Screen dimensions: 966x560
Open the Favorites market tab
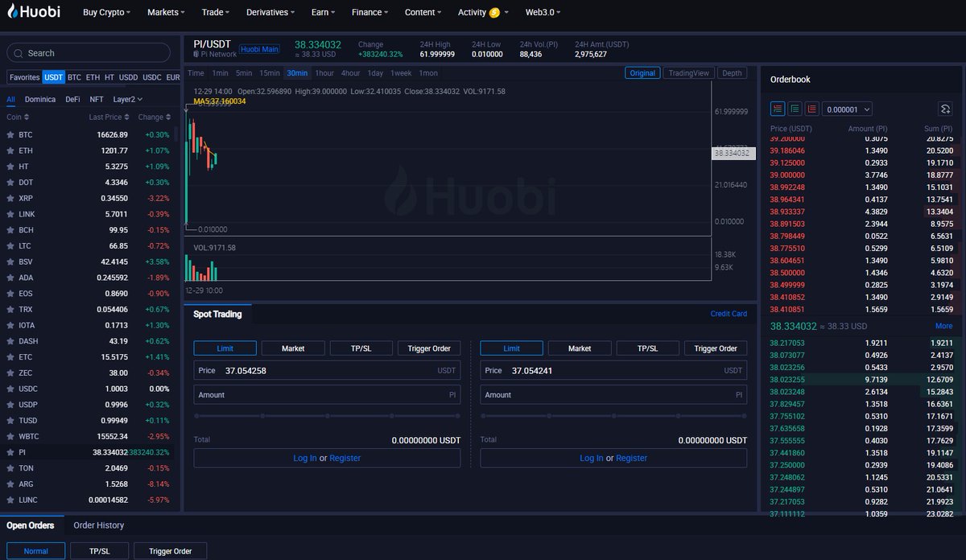24,77
